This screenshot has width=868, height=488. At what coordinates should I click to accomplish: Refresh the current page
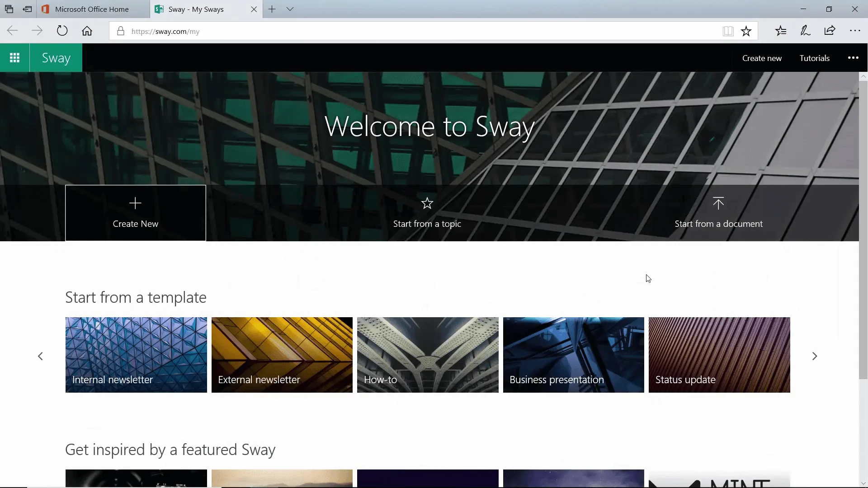62,31
